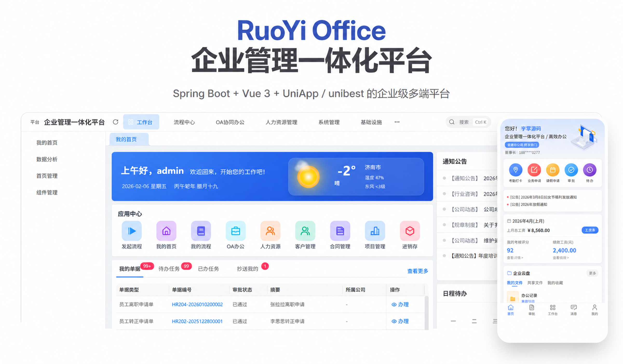Open the 人力资源管理 top menu
This screenshot has width=623, height=364.
coord(281,122)
